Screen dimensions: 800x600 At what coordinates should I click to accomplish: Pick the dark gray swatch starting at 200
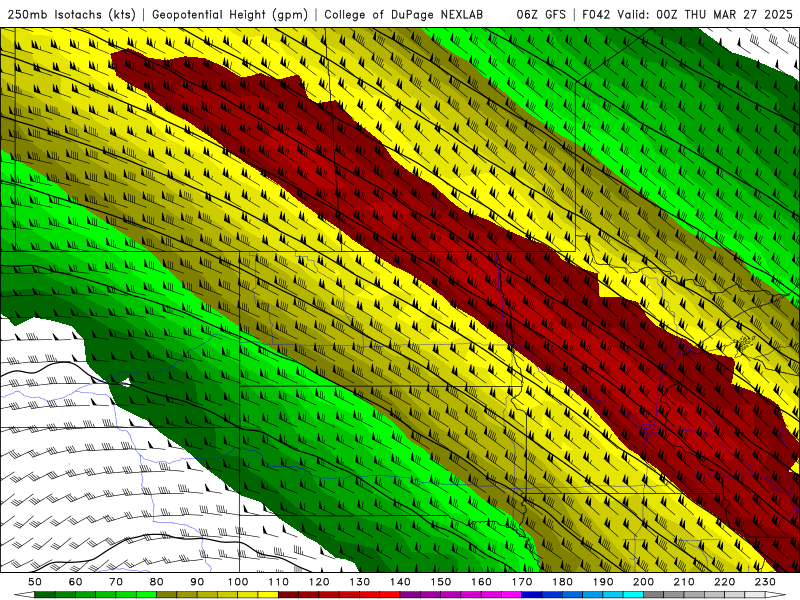click(x=654, y=595)
